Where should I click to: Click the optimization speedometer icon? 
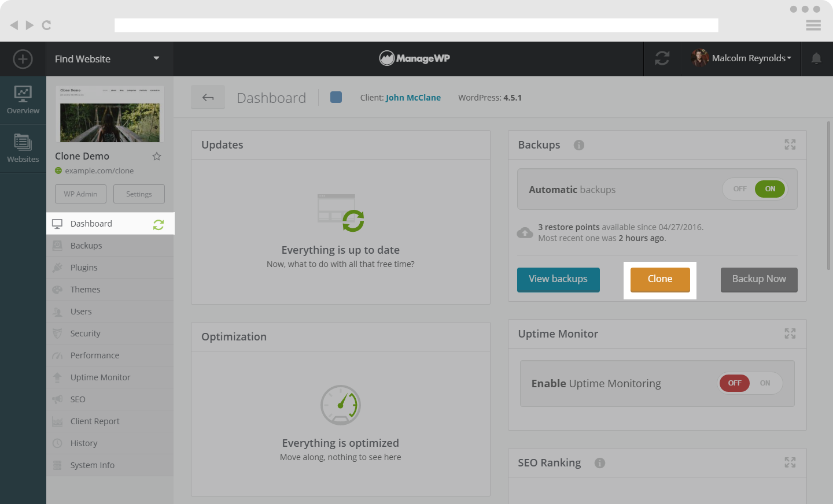(x=341, y=405)
